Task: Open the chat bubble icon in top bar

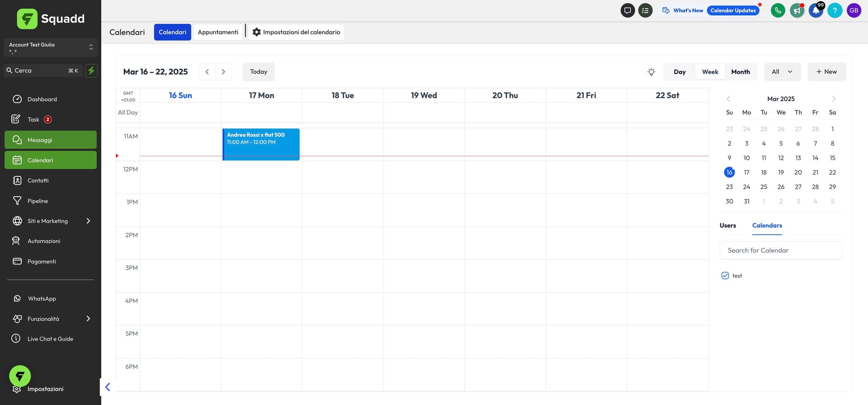Action: point(627,10)
